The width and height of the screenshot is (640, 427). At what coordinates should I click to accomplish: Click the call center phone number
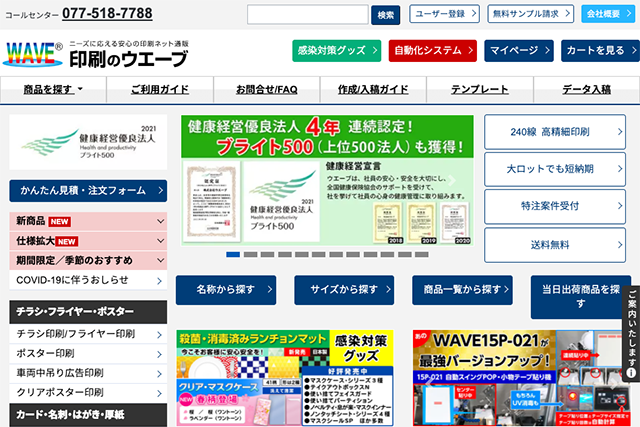[x=107, y=13]
